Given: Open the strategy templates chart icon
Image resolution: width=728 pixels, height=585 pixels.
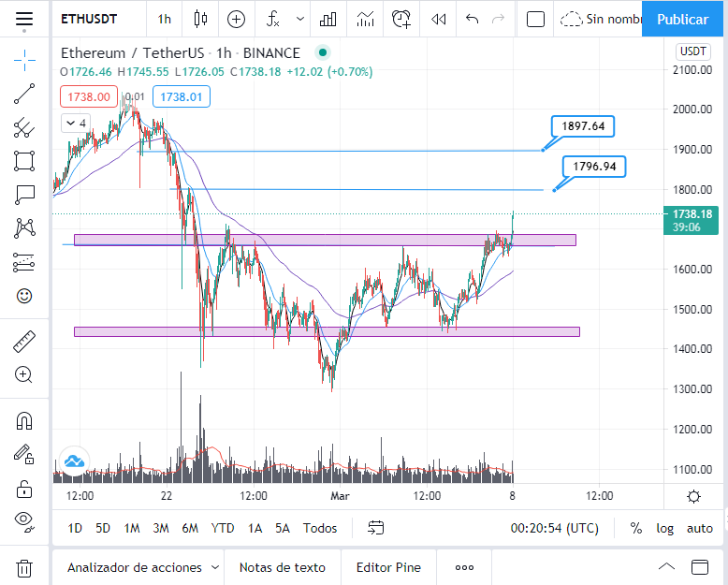Looking at the screenshot, I should pos(365,19).
